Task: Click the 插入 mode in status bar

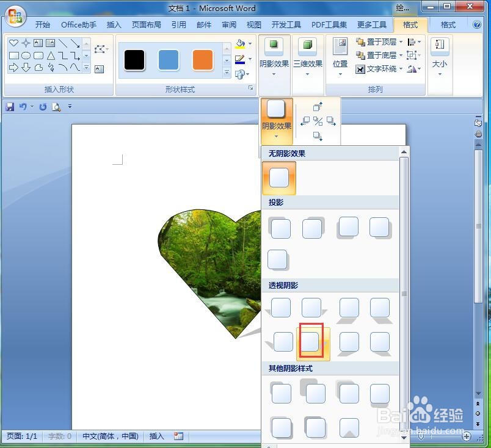Action: pyautogui.click(x=156, y=436)
